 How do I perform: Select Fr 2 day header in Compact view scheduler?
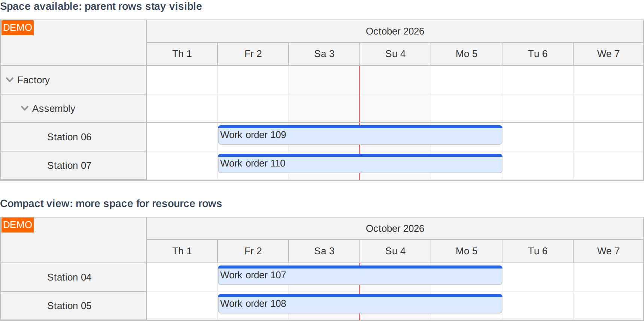click(x=253, y=251)
